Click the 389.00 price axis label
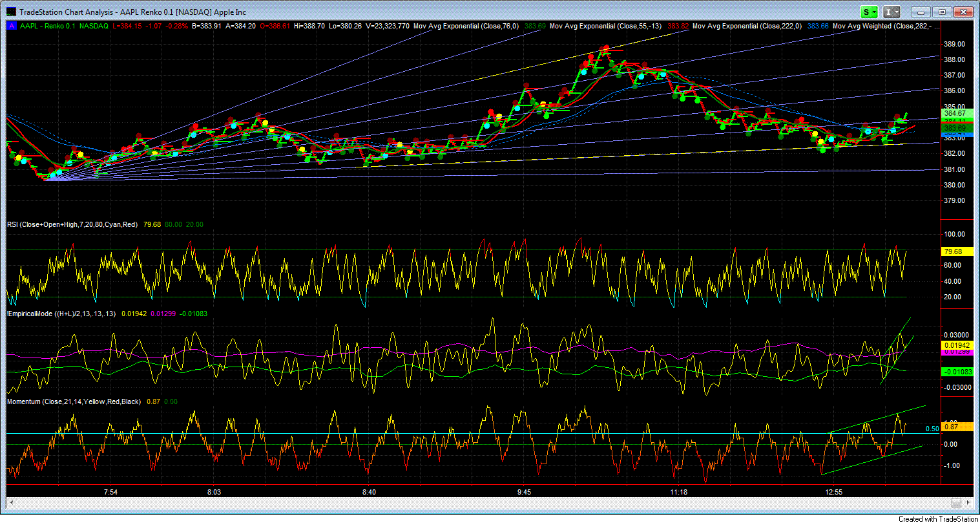The width and height of the screenshot is (980, 523). (x=954, y=44)
